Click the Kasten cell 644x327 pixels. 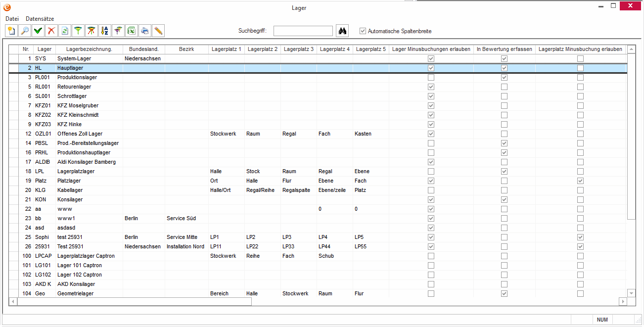point(371,134)
